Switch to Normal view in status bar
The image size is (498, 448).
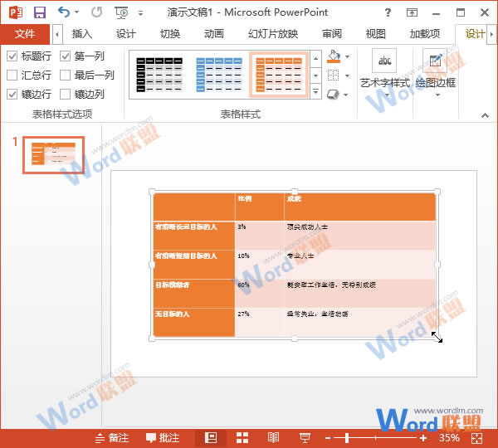(x=211, y=438)
